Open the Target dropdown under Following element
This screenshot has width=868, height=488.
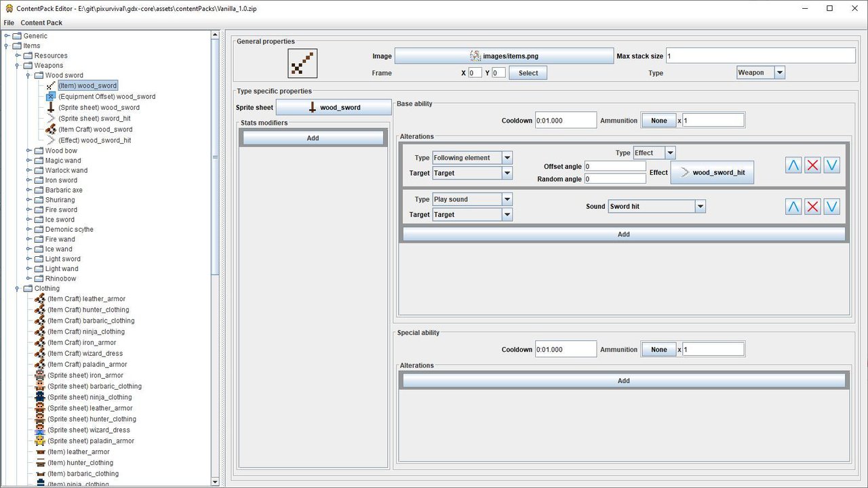click(507, 173)
